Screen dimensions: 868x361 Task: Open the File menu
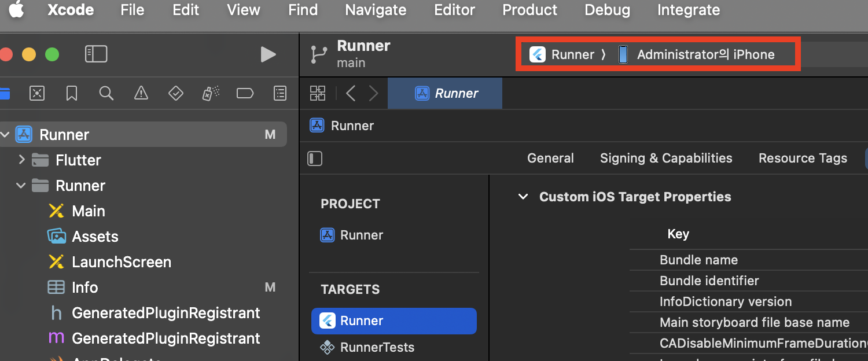tap(133, 10)
